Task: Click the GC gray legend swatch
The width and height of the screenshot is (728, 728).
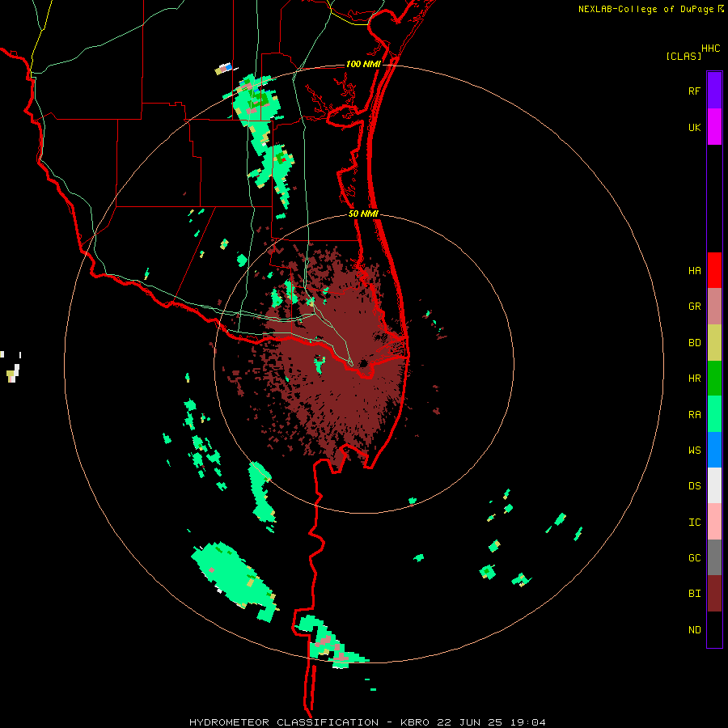Action: coord(714,557)
